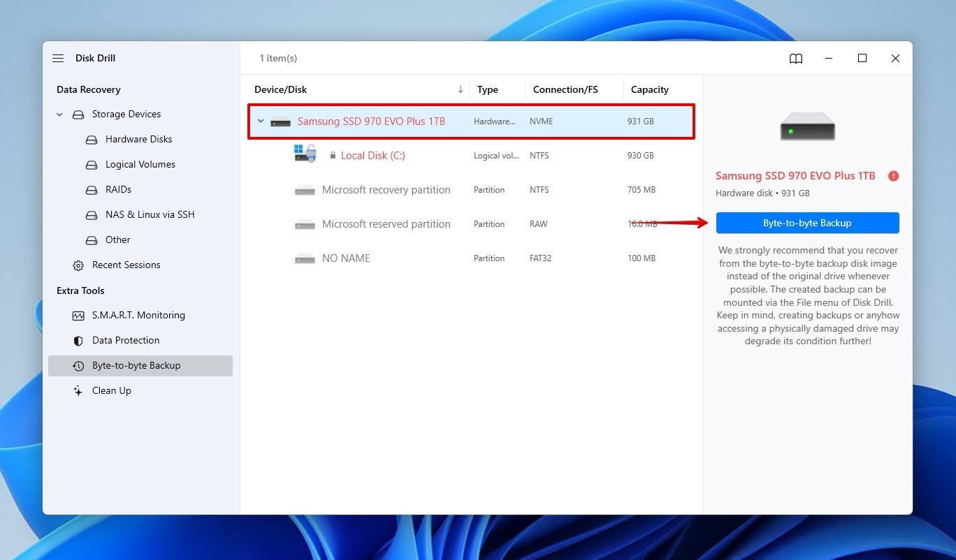Image resolution: width=956 pixels, height=560 pixels.
Task: Click the sort arrow in Device/Disk header
Action: coord(461,89)
